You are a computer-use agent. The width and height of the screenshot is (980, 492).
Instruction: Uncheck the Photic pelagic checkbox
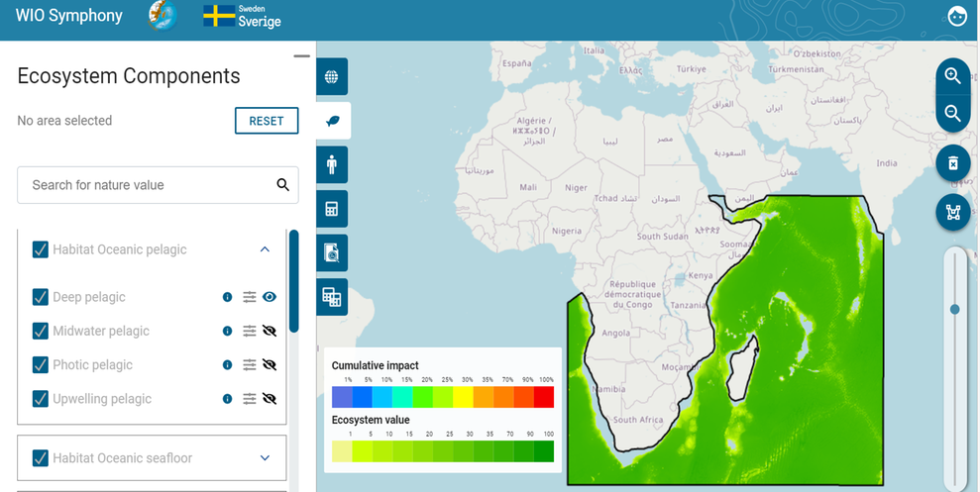tap(41, 364)
